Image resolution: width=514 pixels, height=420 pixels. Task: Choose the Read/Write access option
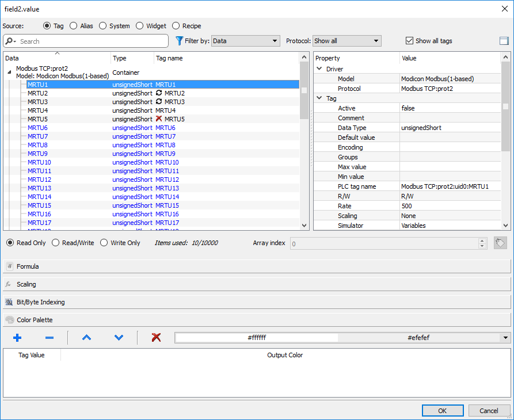[55, 243]
